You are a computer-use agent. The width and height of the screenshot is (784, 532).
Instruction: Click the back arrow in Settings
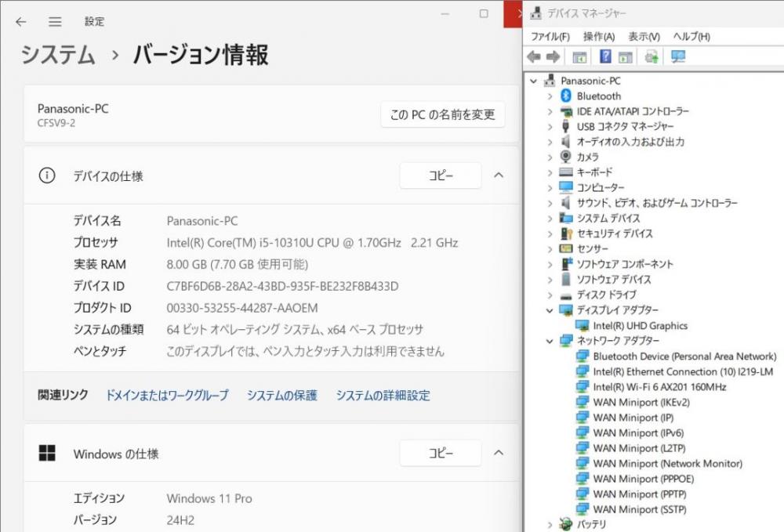(20, 21)
